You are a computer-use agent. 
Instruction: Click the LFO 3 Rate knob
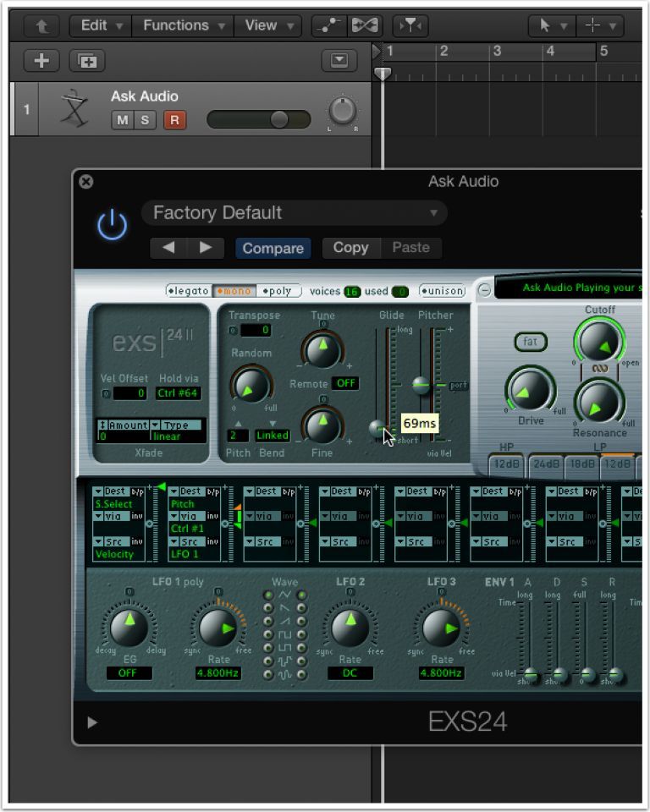(x=441, y=627)
